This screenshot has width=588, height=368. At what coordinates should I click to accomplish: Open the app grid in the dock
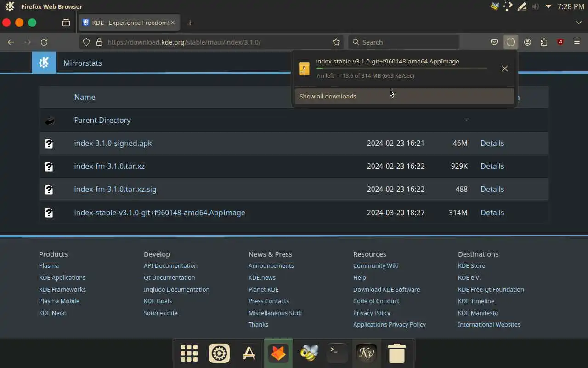click(189, 353)
